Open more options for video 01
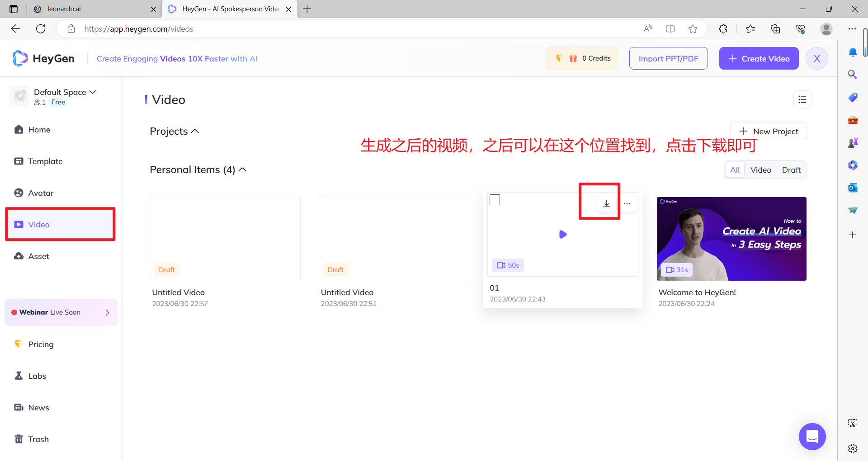The height and width of the screenshot is (461, 868). pos(627,203)
